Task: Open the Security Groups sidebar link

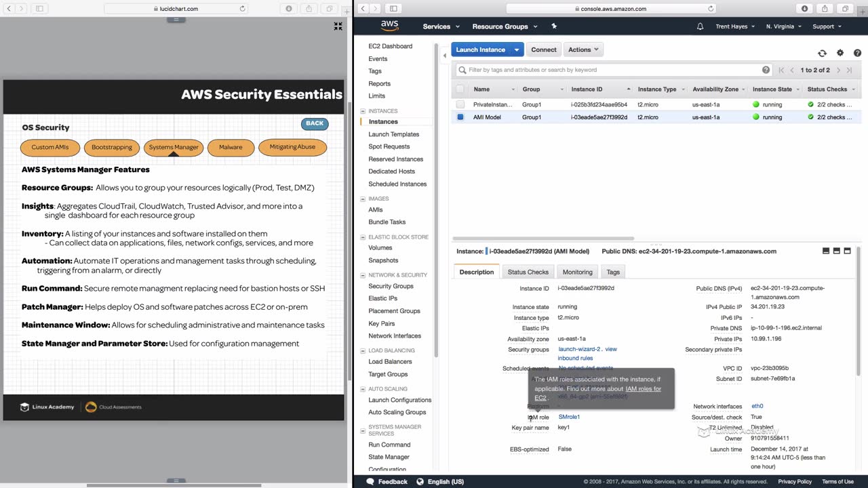Action: point(391,286)
